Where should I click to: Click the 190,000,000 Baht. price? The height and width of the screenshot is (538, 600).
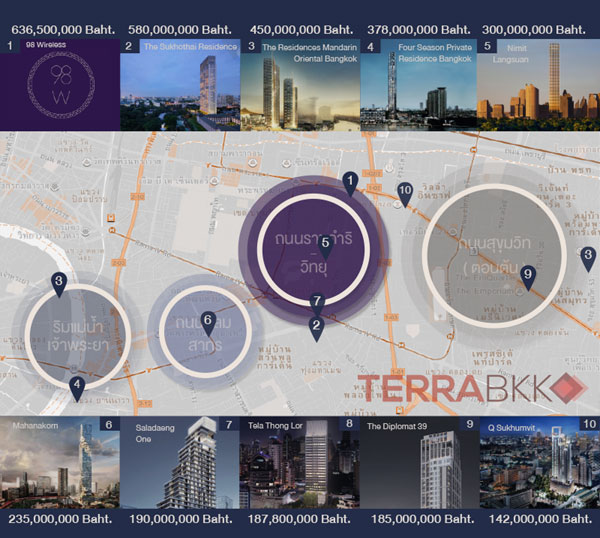click(181, 519)
